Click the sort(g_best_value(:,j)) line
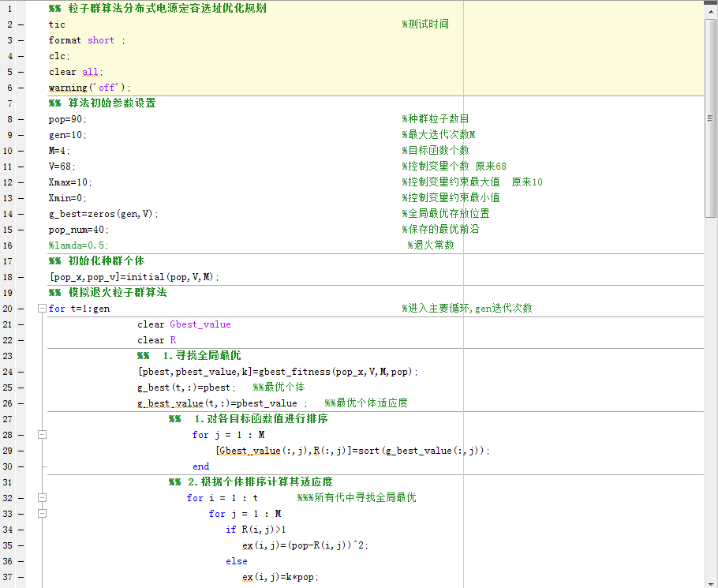The height and width of the screenshot is (588, 718). pos(353,451)
